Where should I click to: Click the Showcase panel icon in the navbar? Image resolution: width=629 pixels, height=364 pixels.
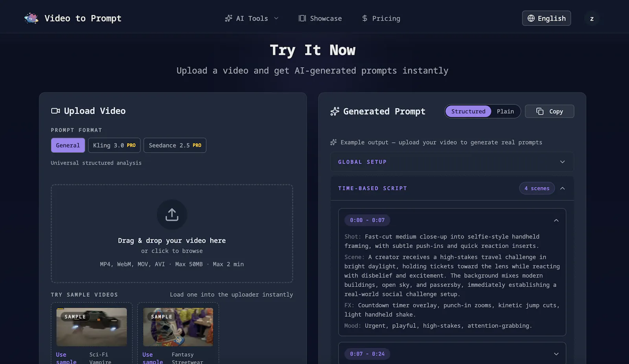point(302,18)
